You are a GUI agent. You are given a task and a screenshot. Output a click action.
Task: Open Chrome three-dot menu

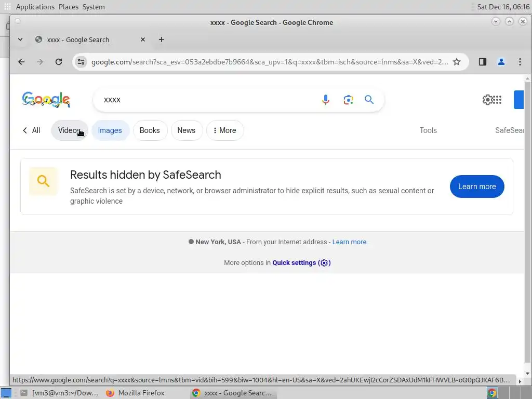tap(520, 62)
